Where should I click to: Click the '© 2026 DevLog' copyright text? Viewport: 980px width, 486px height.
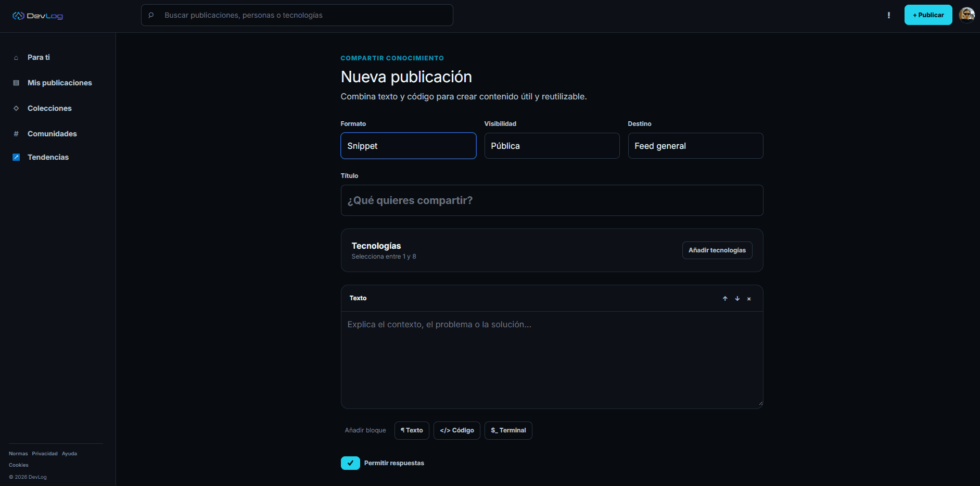[28, 477]
